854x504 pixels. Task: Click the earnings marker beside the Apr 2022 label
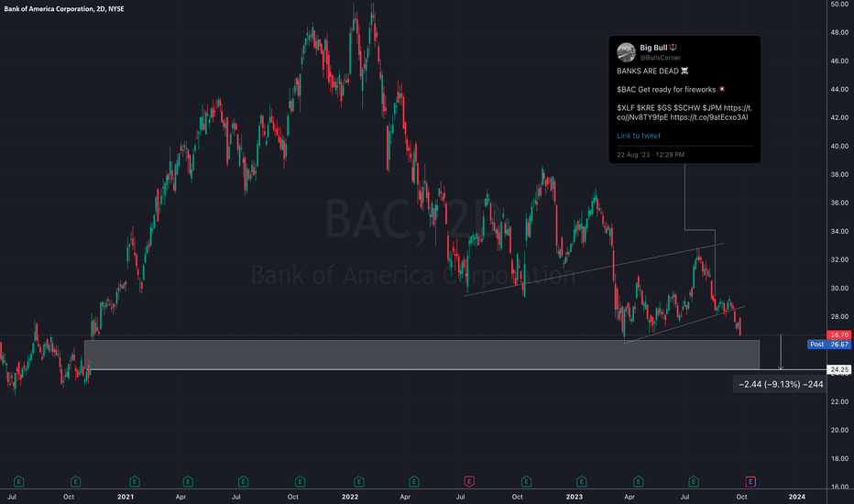point(414,482)
